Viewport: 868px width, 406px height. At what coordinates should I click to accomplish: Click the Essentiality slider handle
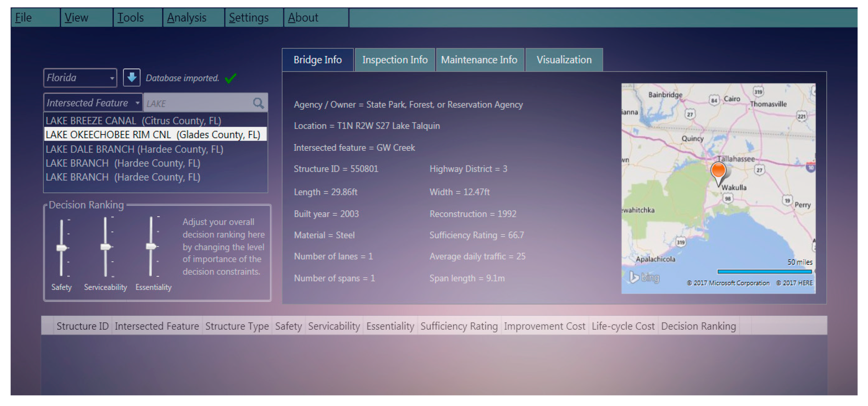151,246
